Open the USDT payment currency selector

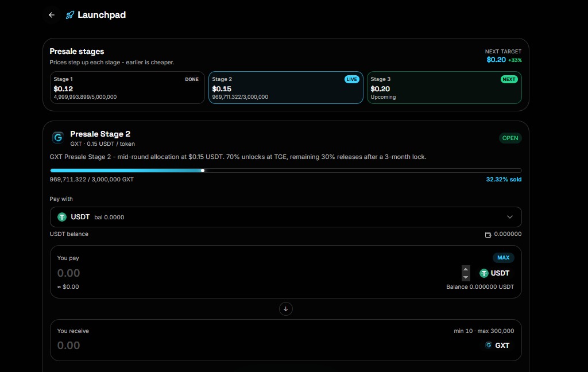286,217
